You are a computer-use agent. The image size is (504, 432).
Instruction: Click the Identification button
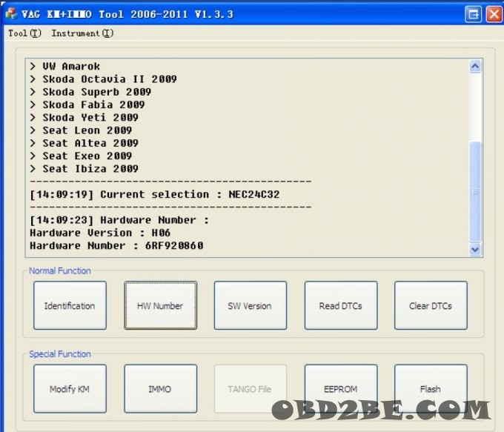[x=70, y=305]
